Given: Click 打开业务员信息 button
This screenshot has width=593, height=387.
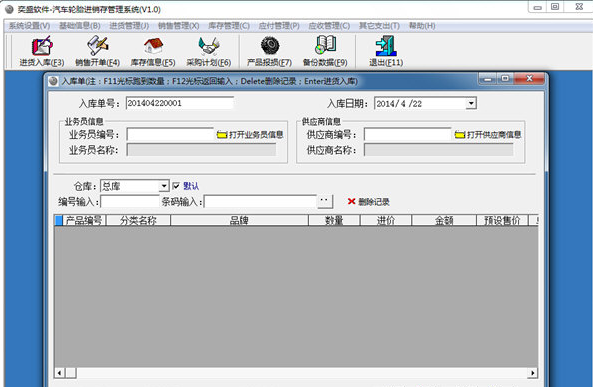Looking at the screenshot, I should tap(250, 135).
